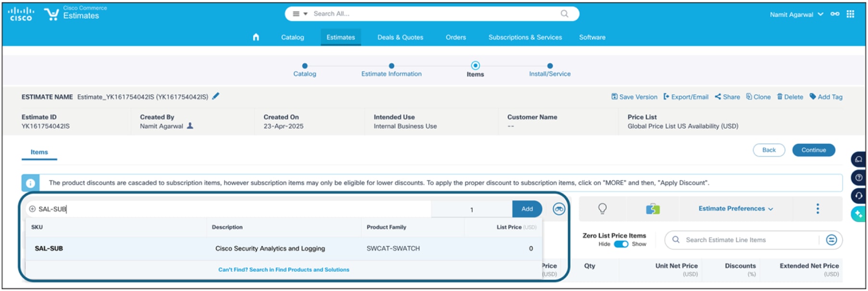
Task: Edit estimate name with pencil icon
Action: (216, 96)
